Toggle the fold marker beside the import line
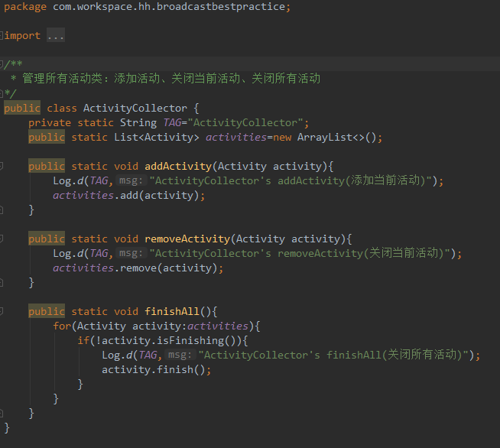This screenshot has height=448, width=500. [2, 35]
